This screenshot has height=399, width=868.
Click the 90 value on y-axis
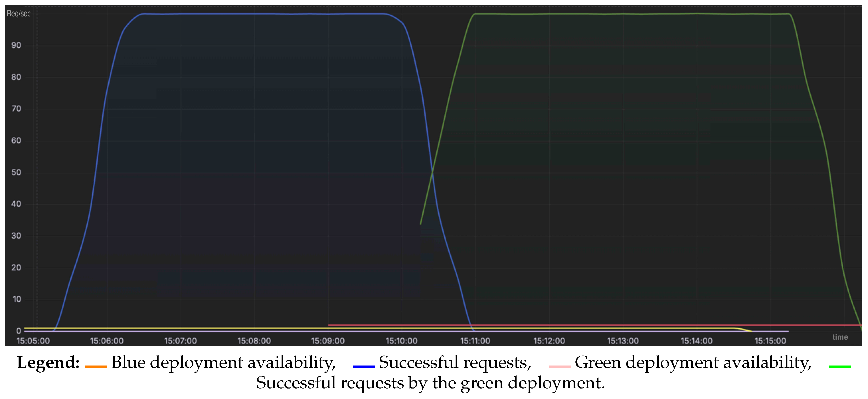16,45
